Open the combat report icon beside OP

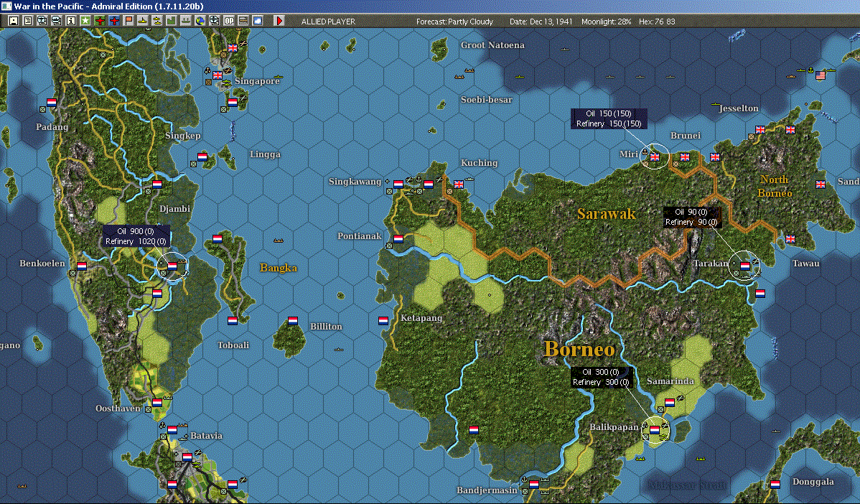(x=243, y=21)
